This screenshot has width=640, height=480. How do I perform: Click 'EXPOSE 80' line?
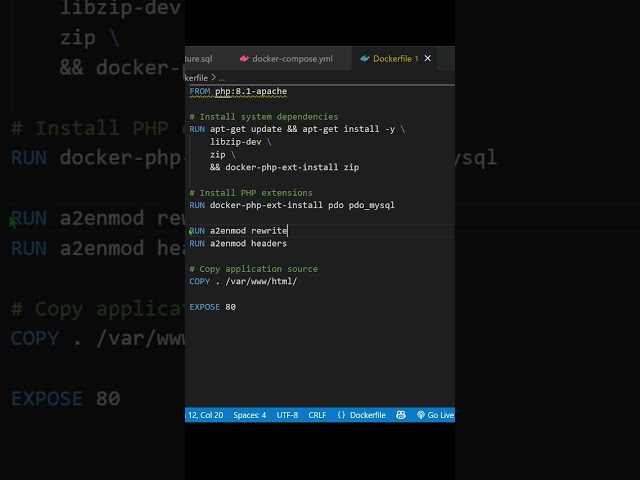pos(212,307)
